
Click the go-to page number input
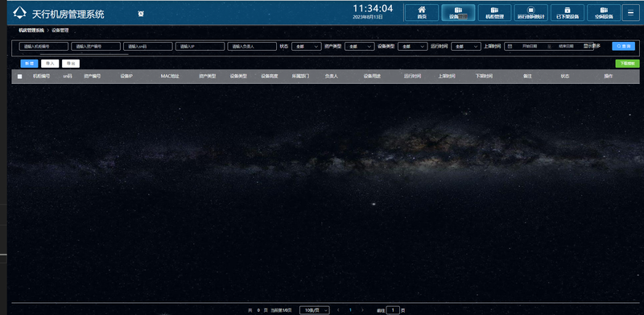(x=393, y=310)
